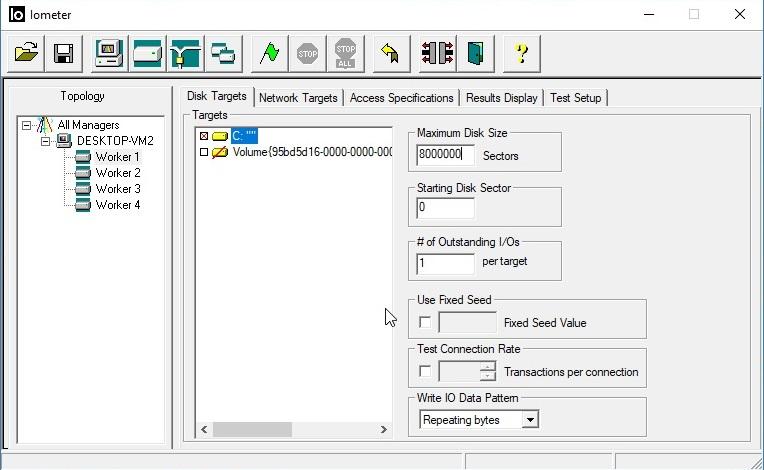
Task: Save test configuration floppy disk icon
Action: point(64,53)
